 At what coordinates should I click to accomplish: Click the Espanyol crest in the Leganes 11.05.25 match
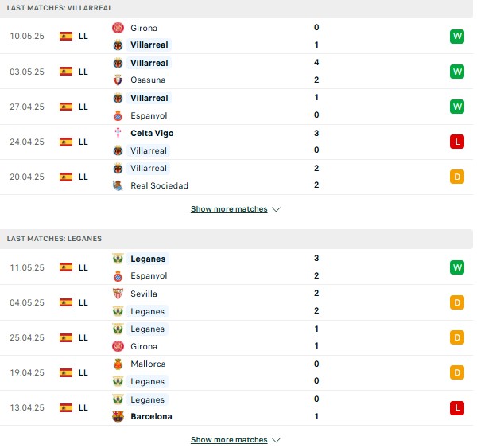pos(118,276)
